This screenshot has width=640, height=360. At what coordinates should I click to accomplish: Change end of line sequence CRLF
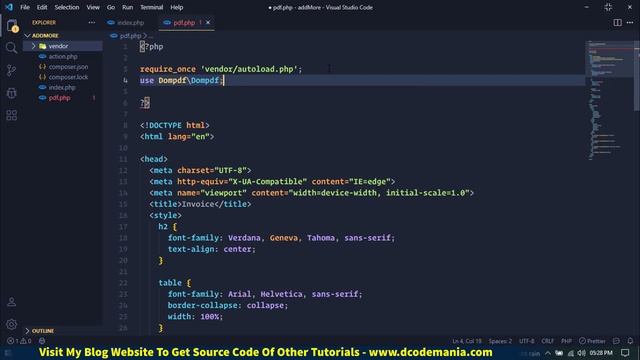(547, 341)
